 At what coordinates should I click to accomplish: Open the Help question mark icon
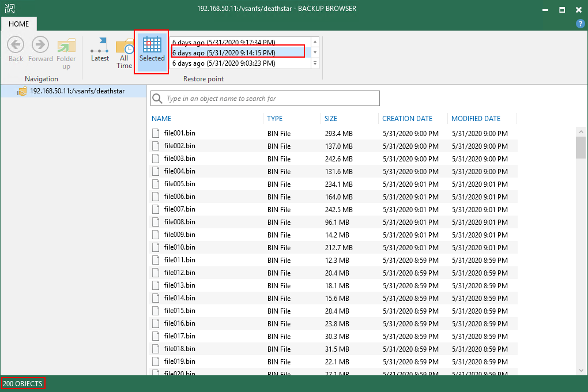tap(579, 24)
